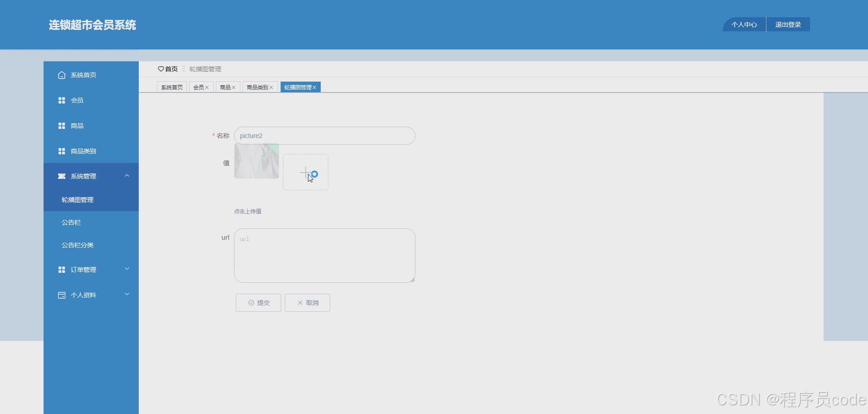
Task: Click the uploaded image thumbnail
Action: point(257,161)
